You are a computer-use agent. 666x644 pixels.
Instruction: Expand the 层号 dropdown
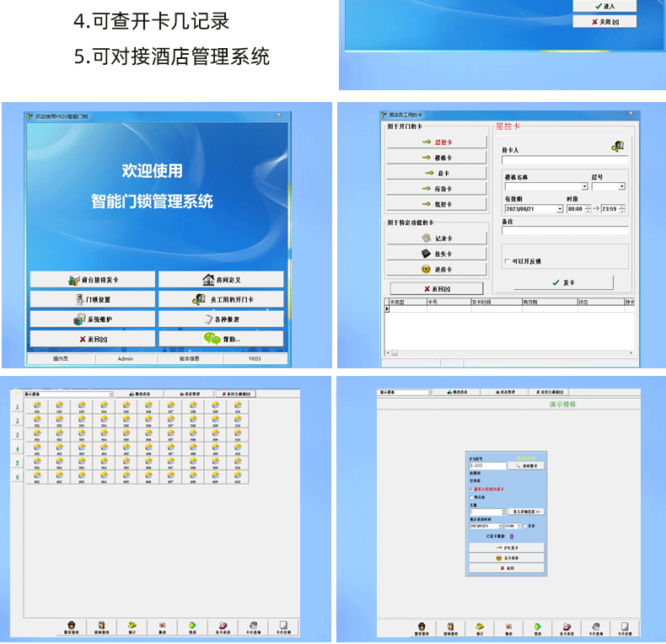622,186
